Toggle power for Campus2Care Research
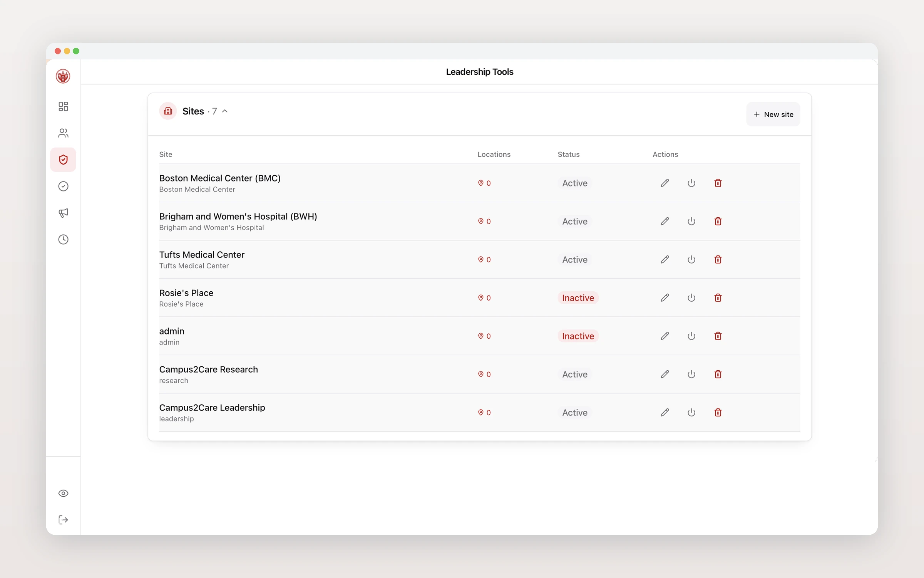Image resolution: width=924 pixels, height=578 pixels. tap(691, 374)
